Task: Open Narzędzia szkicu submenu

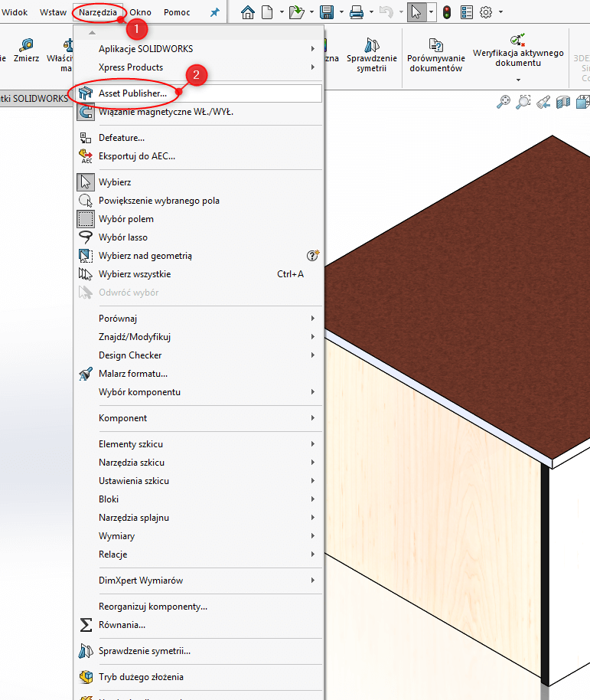Action: point(199,462)
